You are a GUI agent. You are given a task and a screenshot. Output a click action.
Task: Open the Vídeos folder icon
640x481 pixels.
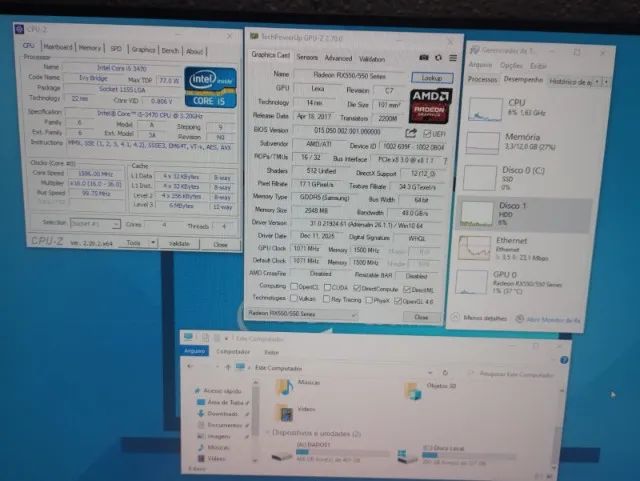285,413
